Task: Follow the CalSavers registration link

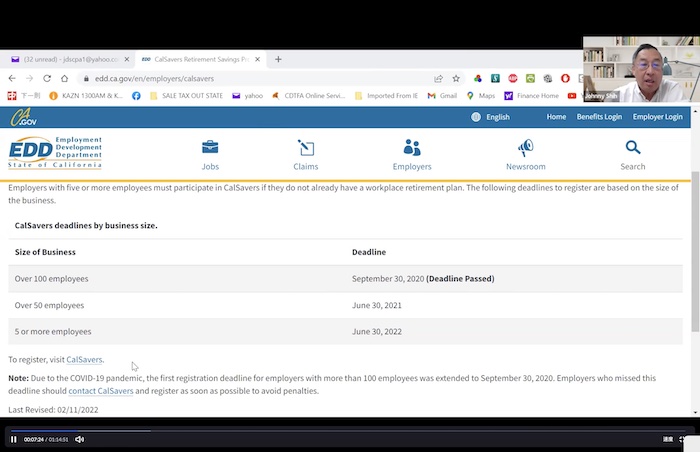Action: pos(84,360)
